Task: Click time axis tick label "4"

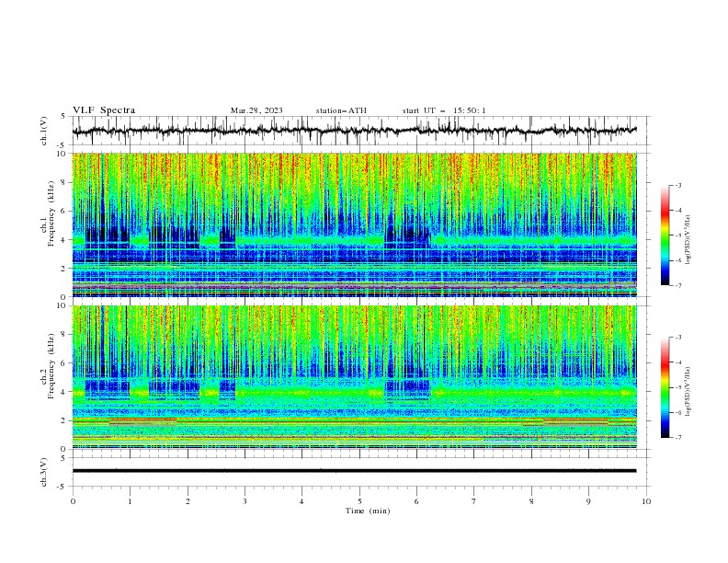Action: pyautogui.click(x=301, y=501)
